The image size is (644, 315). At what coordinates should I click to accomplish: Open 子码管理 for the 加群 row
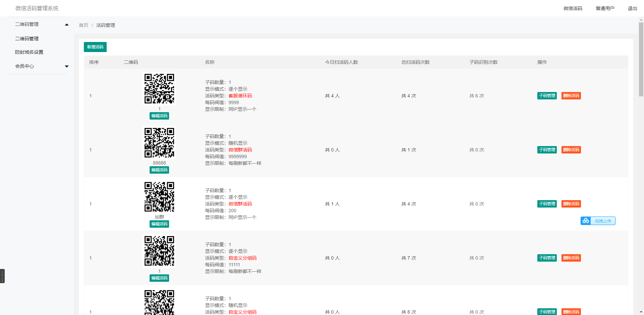pos(547,204)
